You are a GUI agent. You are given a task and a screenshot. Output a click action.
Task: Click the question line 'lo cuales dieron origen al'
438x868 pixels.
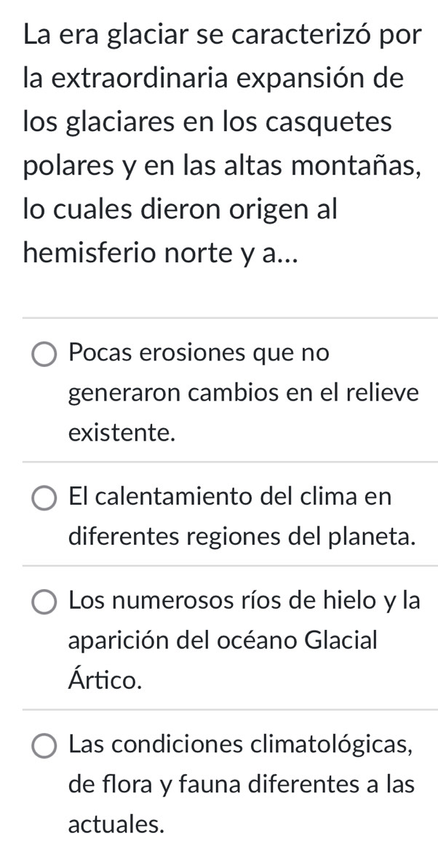click(180, 209)
